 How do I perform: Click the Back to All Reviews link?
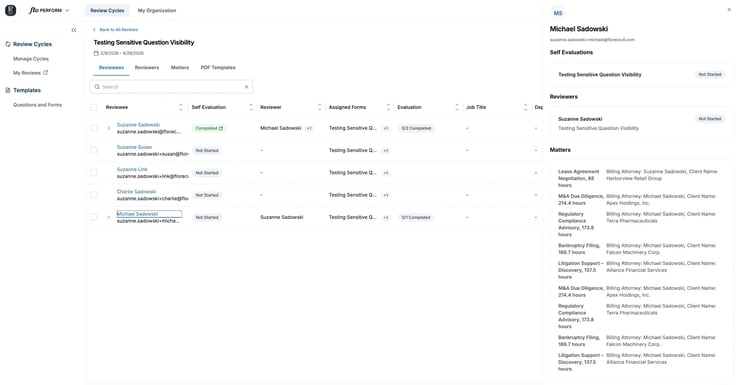[x=119, y=30]
